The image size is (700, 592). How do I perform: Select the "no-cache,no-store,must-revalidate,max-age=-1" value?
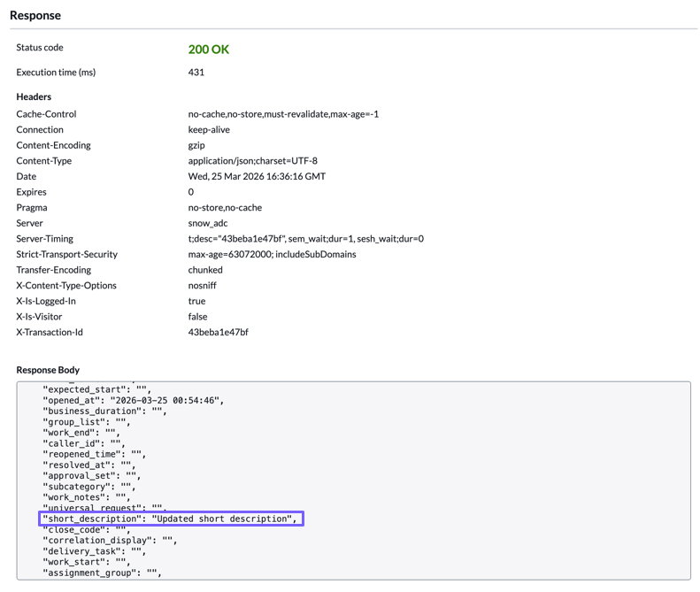pos(283,114)
